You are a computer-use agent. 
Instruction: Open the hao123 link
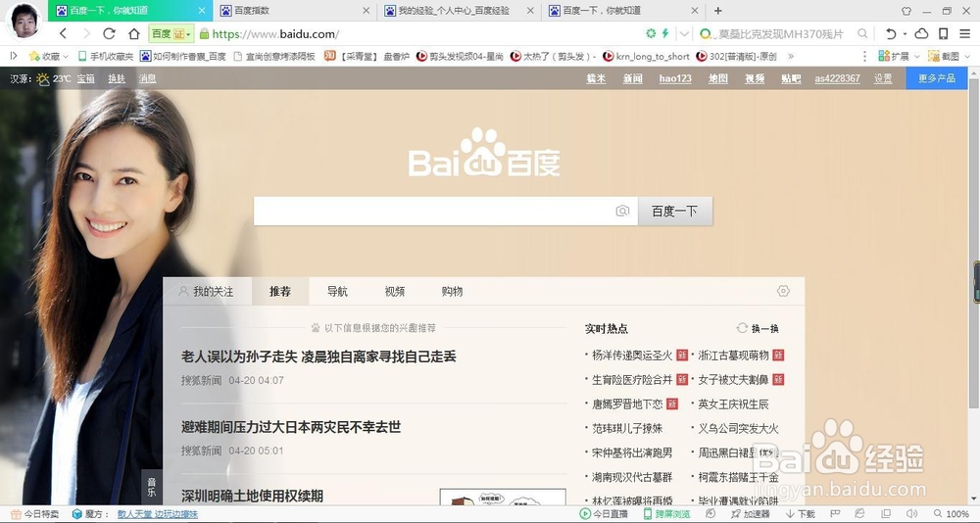coord(675,78)
